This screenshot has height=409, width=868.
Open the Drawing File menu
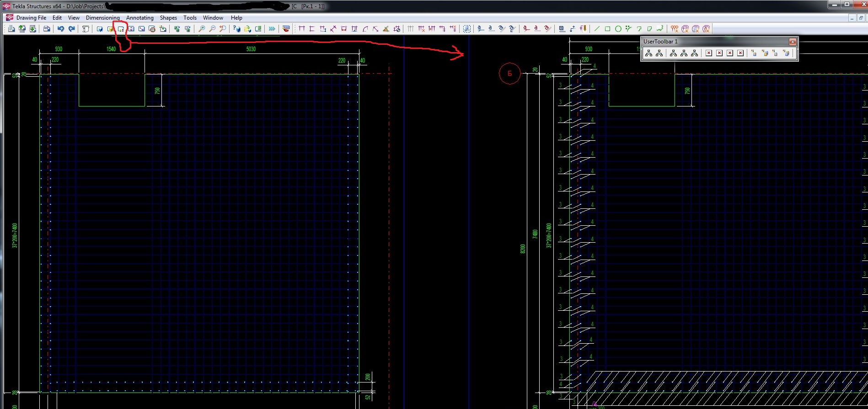31,18
